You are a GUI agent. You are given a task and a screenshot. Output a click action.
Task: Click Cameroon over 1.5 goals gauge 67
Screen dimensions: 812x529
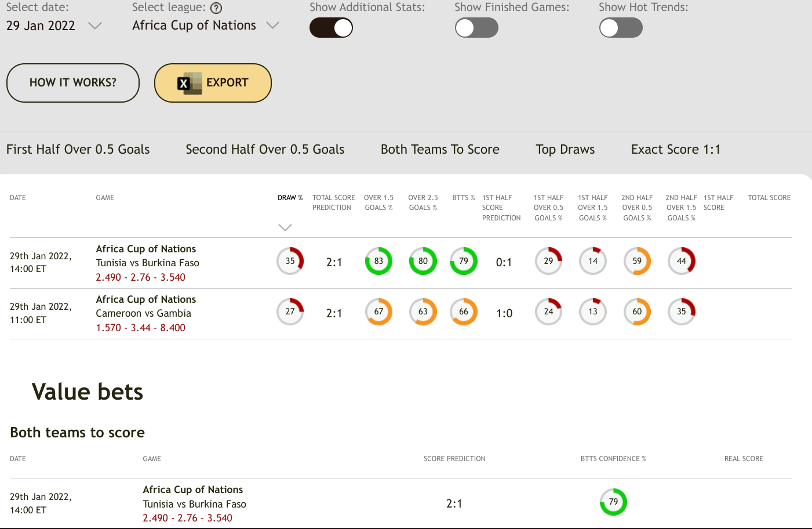pyautogui.click(x=378, y=311)
